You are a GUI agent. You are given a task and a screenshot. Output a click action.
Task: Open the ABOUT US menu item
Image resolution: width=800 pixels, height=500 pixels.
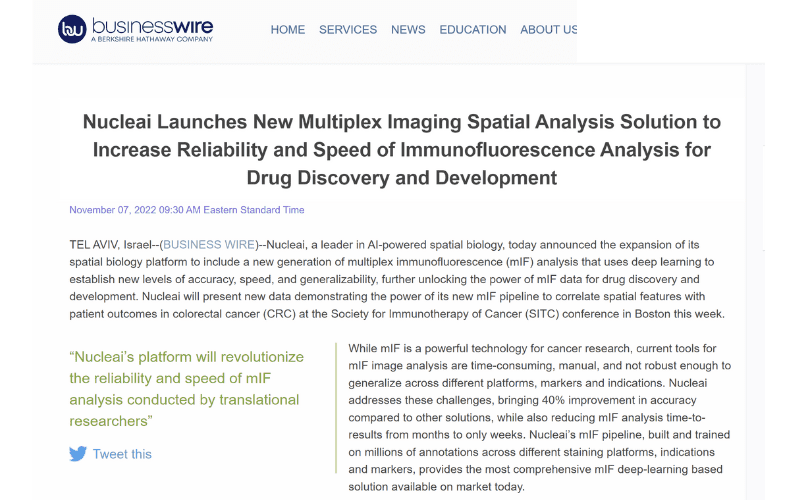[548, 30]
